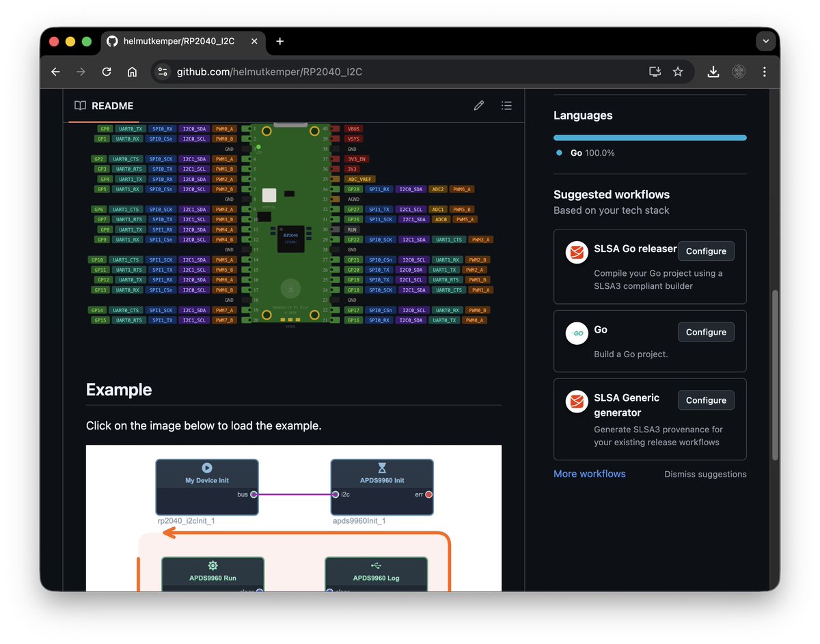Configure the SLSA Generic generator workflow
The image size is (820, 644).
click(706, 400)
